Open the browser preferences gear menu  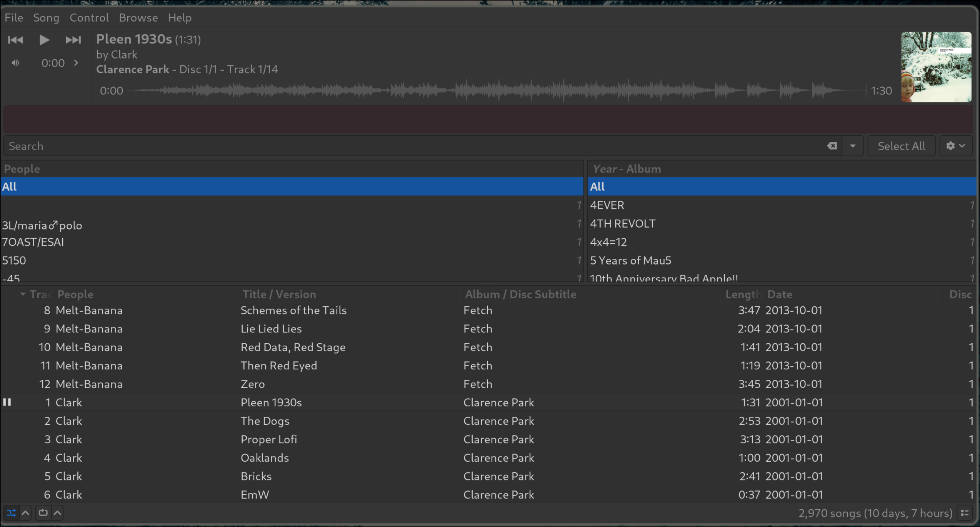[955, 146]
